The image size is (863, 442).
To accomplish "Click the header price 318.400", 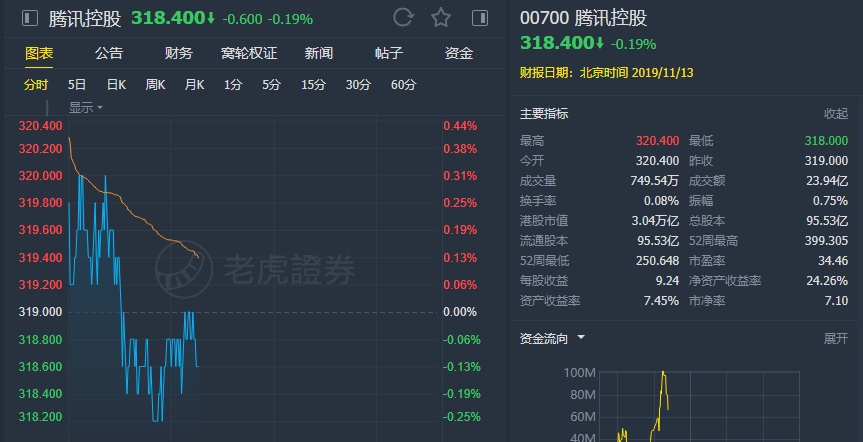I will 168,18.
